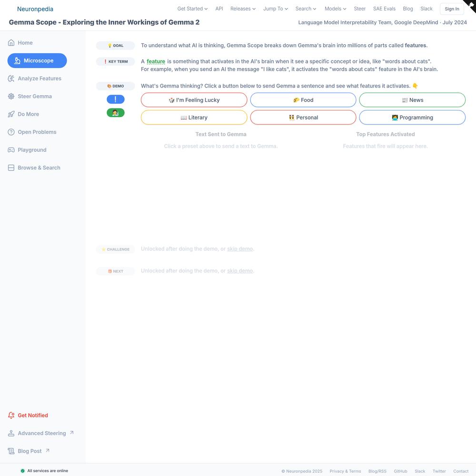
Task: Click the I'm Feeling Lucky preset
Action: point(194,100)
